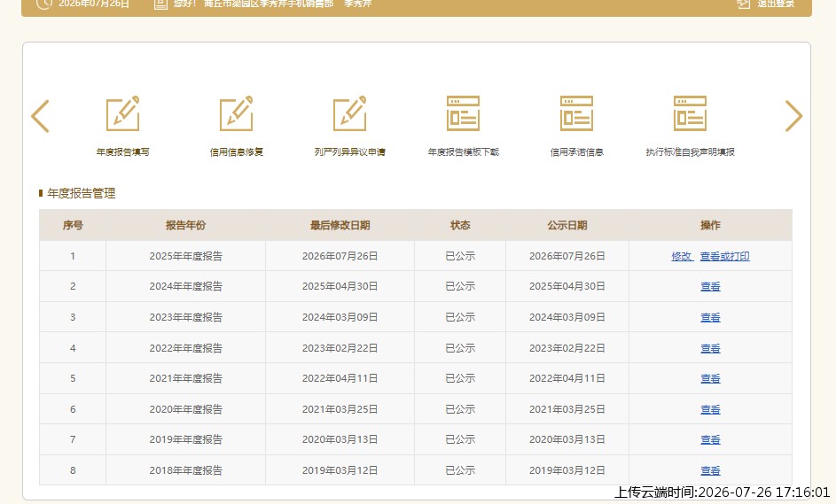This screenshot has height=504, width=836.
Task: Click 查看 for the 2024年年度报告
Action: click(710, 287)
